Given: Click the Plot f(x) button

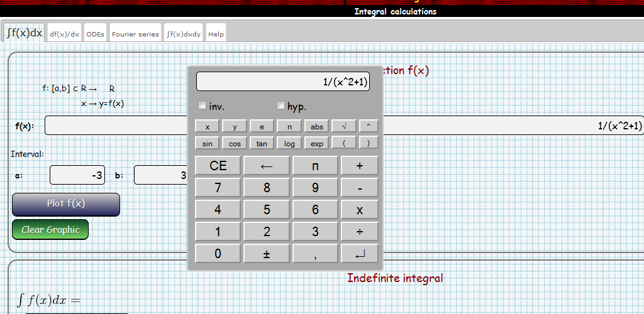Looking at the screenshot, I should tap(66, 204).
